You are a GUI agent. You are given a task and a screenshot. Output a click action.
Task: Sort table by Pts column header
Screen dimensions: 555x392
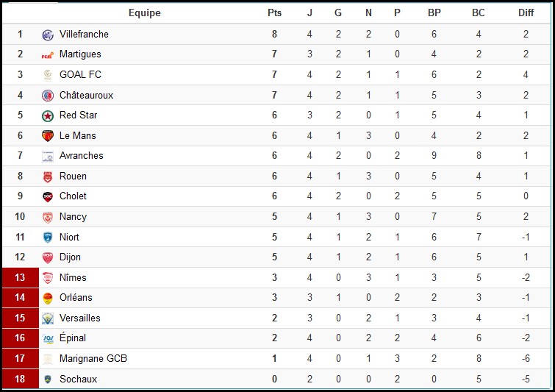coord(274,13)
